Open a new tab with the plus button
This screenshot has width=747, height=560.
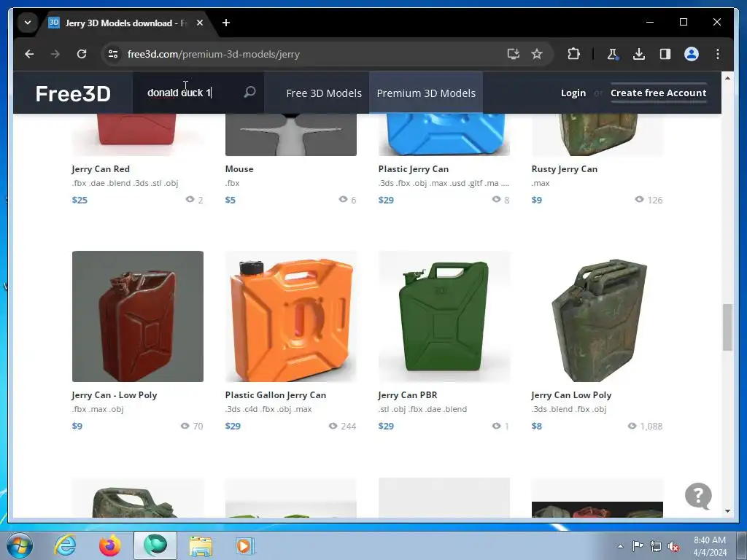point(226,23)
